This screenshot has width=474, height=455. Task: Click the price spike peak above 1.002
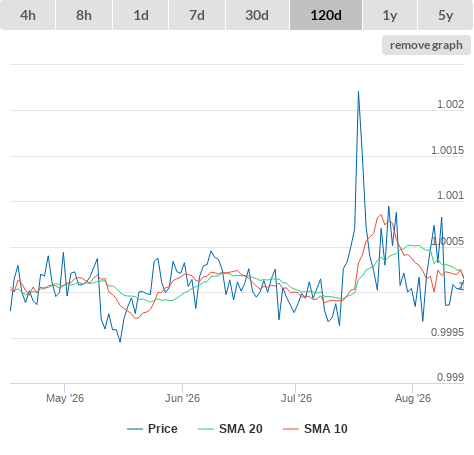358,92
